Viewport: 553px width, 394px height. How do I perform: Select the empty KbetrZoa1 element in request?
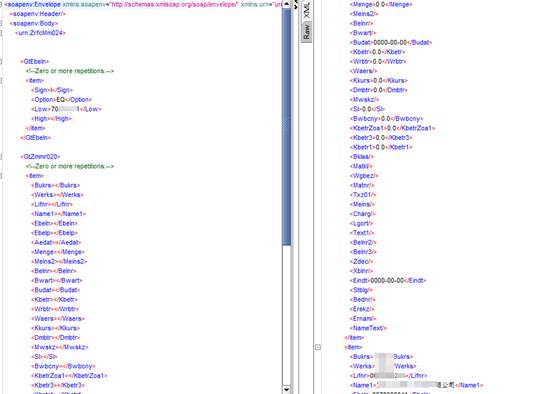69,376
